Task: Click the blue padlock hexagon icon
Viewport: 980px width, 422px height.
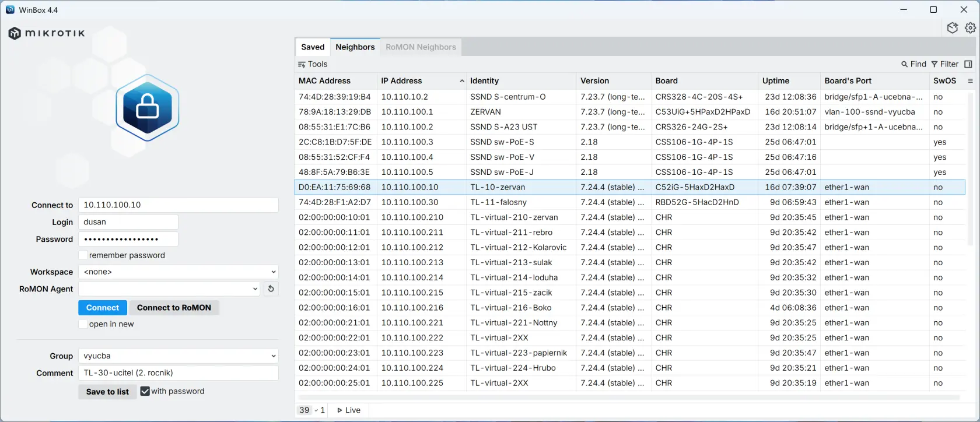Action: tap(148, 108)
